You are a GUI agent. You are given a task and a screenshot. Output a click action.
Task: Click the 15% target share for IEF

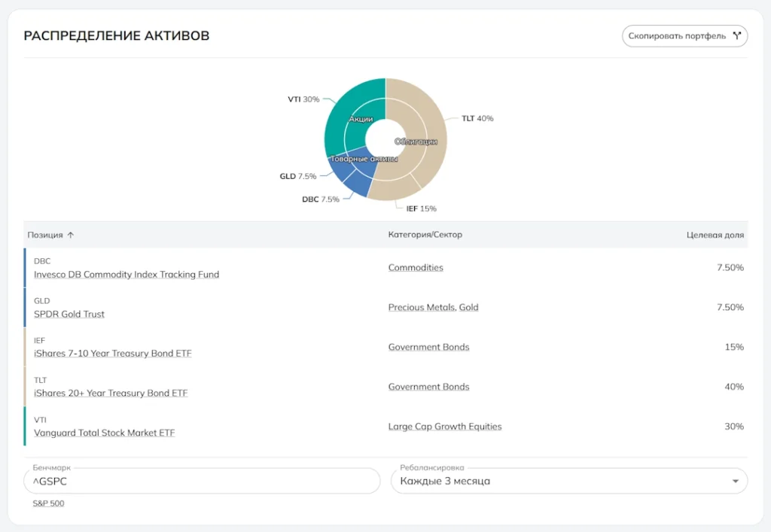pos(734,347)
